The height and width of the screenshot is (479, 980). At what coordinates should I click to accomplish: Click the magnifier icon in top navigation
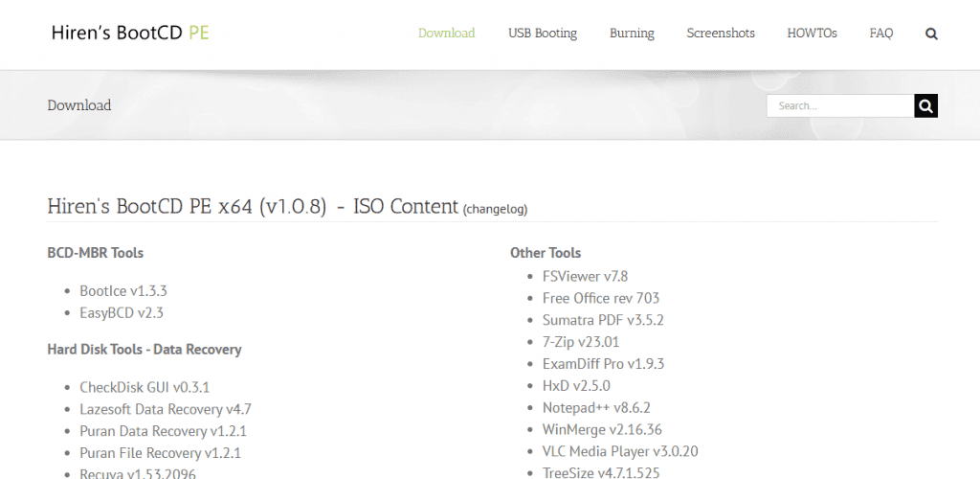[931, 34]
